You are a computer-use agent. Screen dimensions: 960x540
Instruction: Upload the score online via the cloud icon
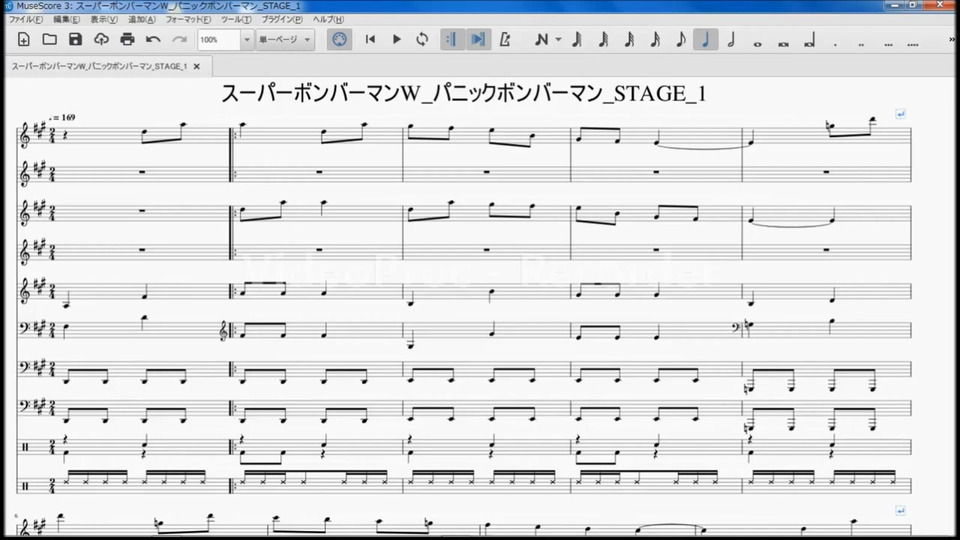(x=101, y=40)
